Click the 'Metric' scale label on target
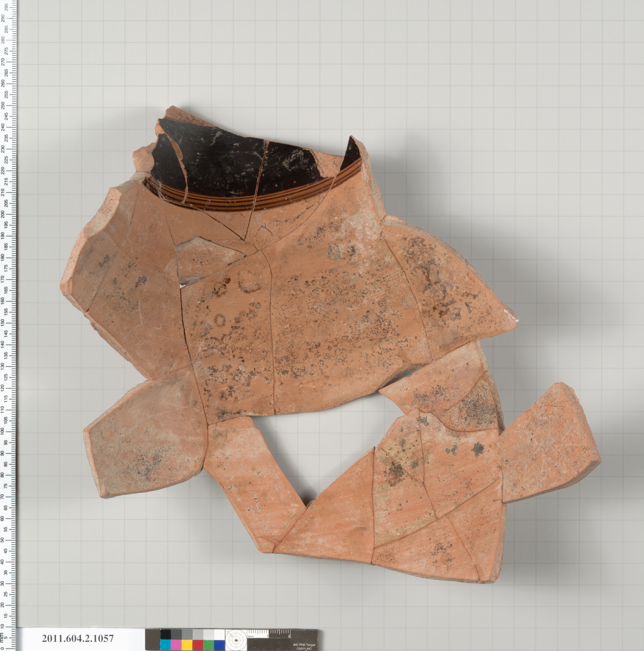This screenshot has width=644, height=651. 251,636
